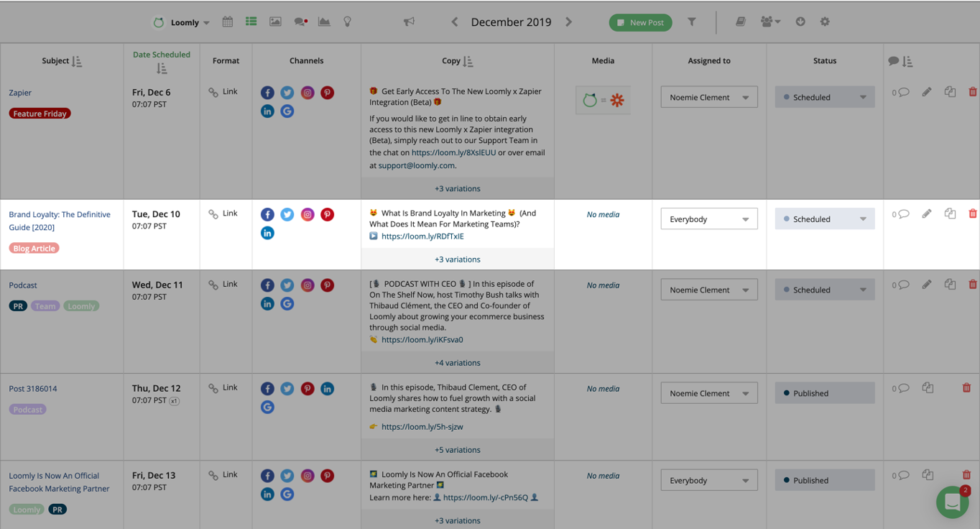
Task: Duplicate the Zapier post
Action: coord(950,92)
